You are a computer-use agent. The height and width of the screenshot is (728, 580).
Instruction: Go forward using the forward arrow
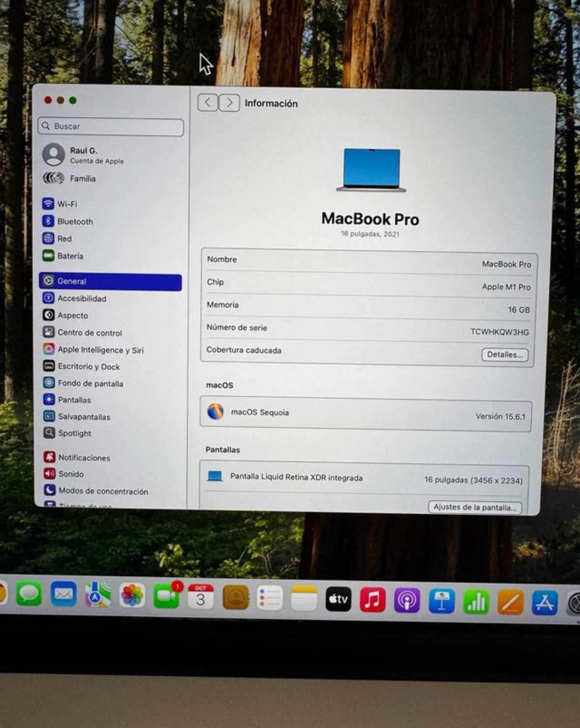coord(229,103)
